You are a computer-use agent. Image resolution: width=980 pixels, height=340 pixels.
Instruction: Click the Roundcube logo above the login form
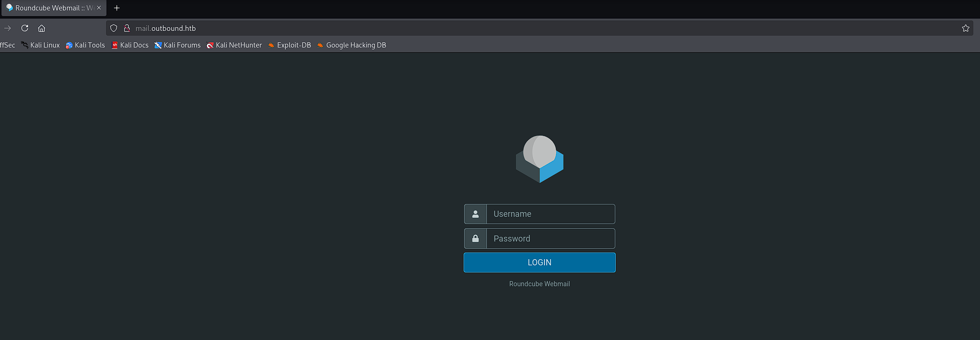539,159
